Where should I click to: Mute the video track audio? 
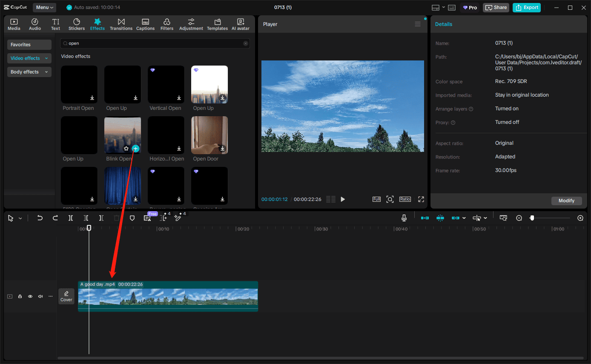pyautogui.click(x=40, y=296)
